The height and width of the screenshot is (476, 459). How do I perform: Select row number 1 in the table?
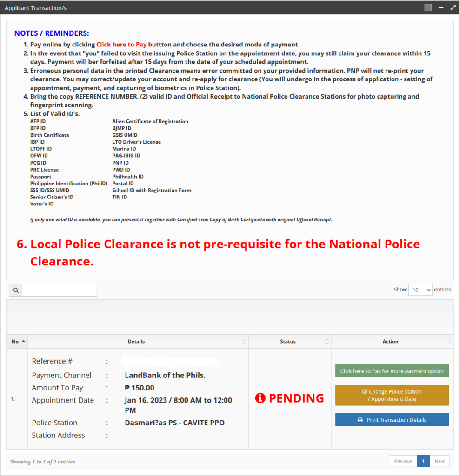click(13, 399)
